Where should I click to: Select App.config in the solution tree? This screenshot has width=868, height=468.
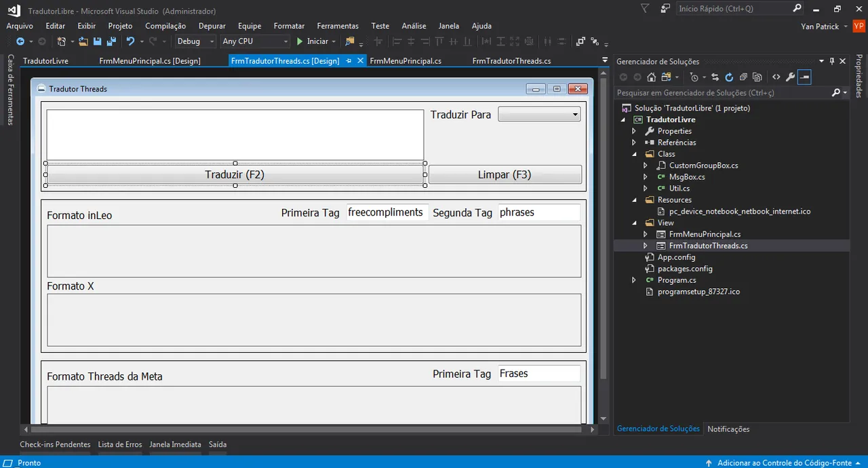tap(677, 257)
